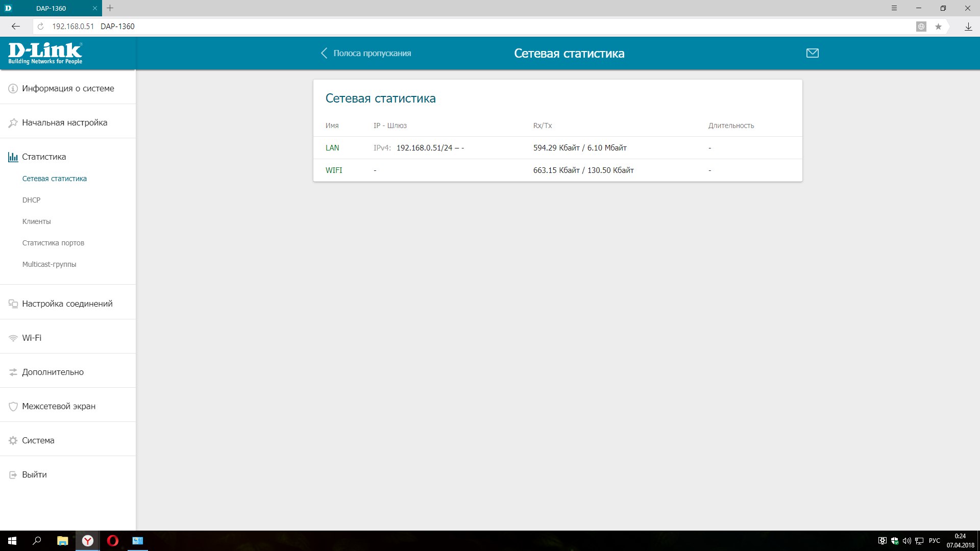Collapse the Статистика menu section
The image size is (980, 551).
[44, 157]
